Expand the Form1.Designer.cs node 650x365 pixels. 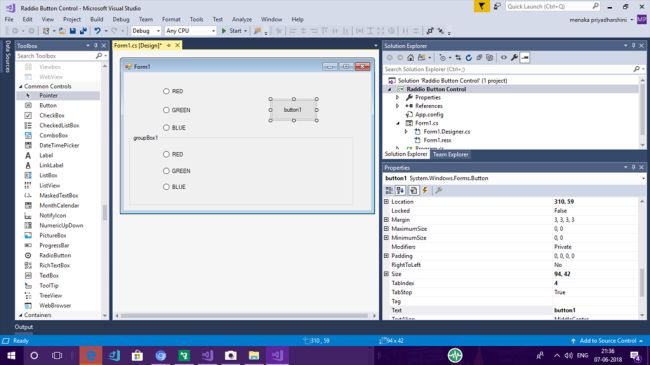tap(406, 131)
